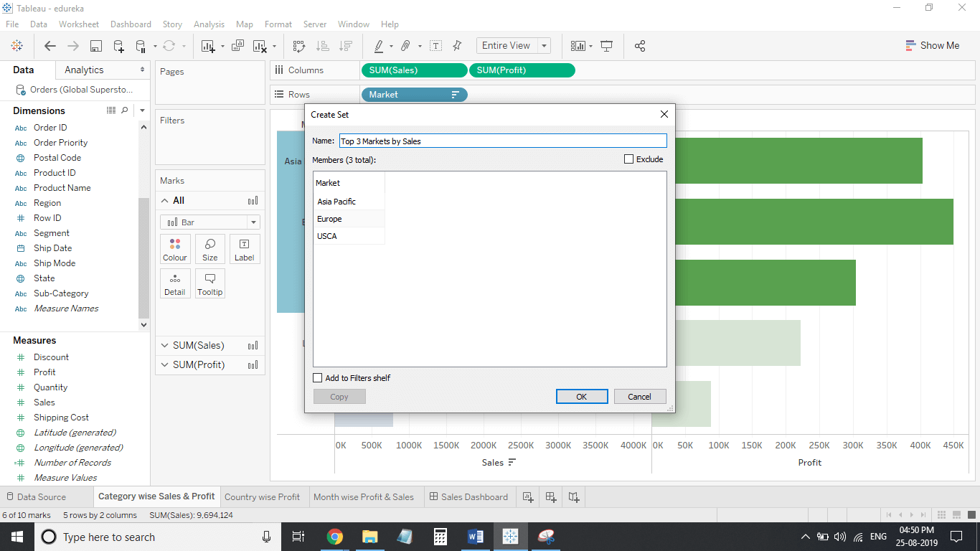Open the Bar mark type dropdown
The image size is (980, 551).
(x=253, y=222)
